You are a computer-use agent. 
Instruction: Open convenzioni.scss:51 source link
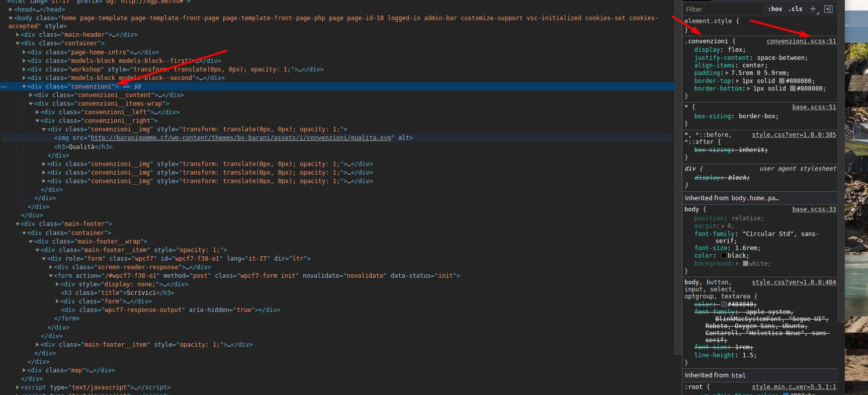[801, 41]
